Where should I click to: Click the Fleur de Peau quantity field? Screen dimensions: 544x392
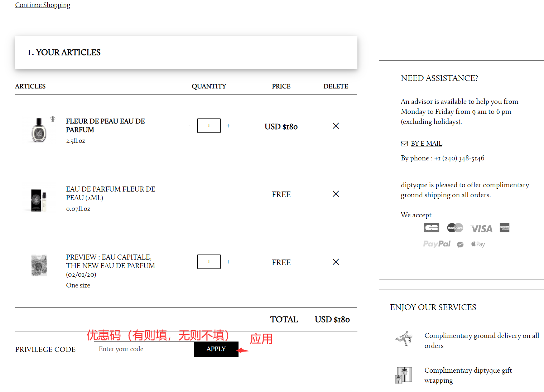point(209,126)
